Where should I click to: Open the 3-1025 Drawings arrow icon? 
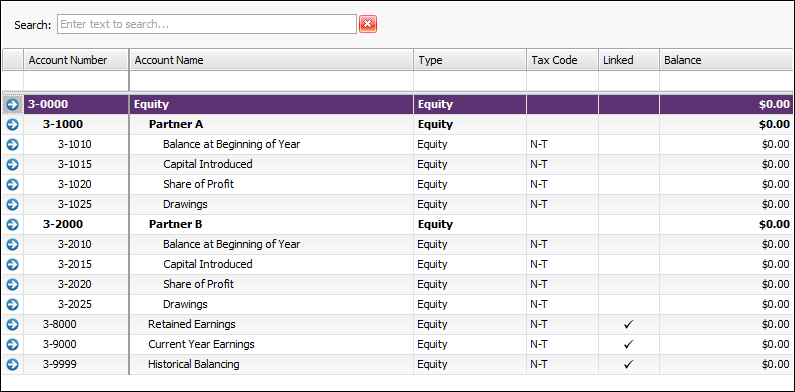13,204
